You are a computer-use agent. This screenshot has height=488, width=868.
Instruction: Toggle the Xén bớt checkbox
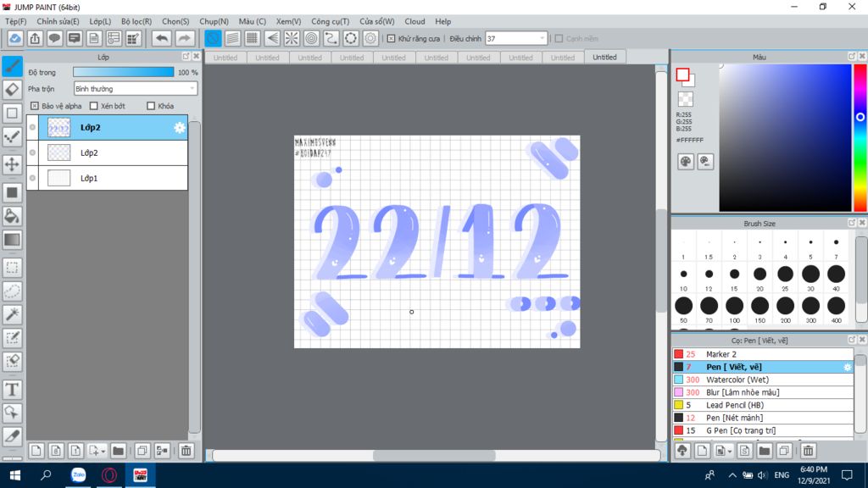pyautogui.click(x=93, y=106)
